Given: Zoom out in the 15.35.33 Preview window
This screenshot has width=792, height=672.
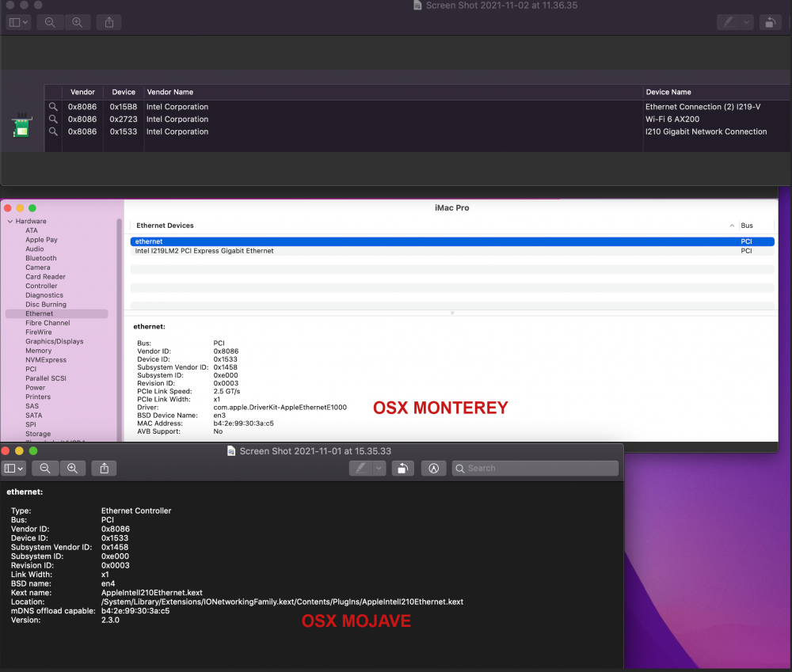Looking at the screenshot, I should click(45, 469).
